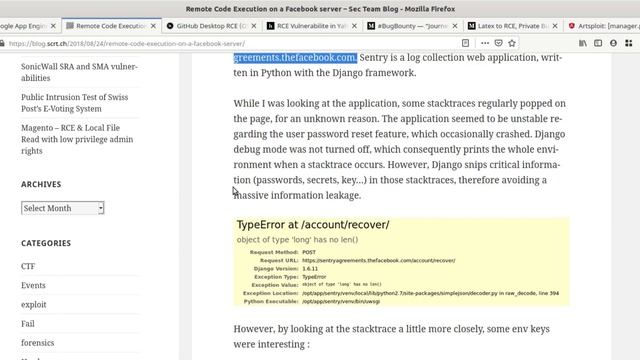Open the forensics category
This screenshot has width=640, height=360.
38,343
